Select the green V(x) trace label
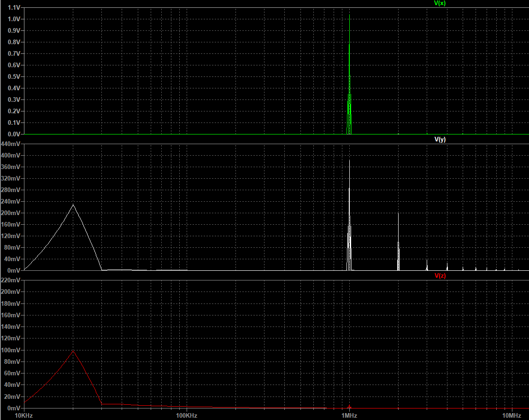529x420 pixels. (440, 3)
